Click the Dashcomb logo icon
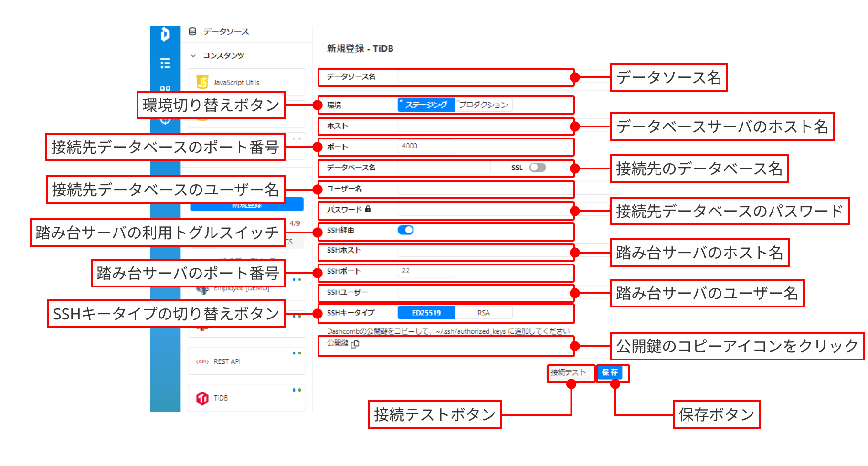The height and width of the screenshot is (466, 868). pyautogui.click(x=165, y=34)
